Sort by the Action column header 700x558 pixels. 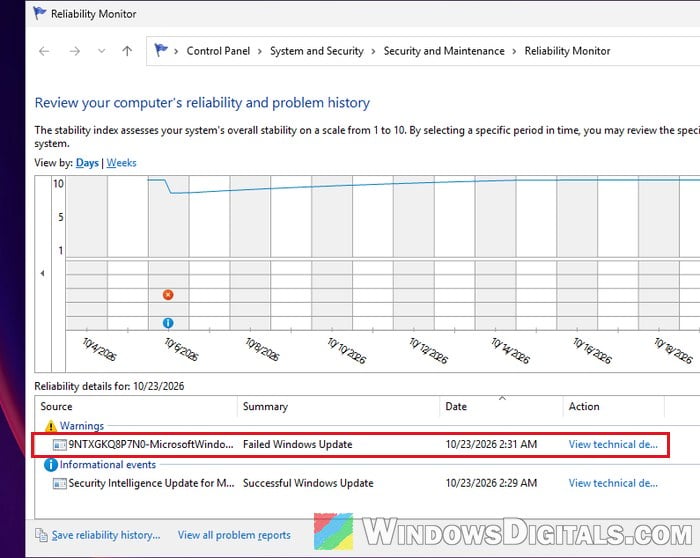point(614,406)
